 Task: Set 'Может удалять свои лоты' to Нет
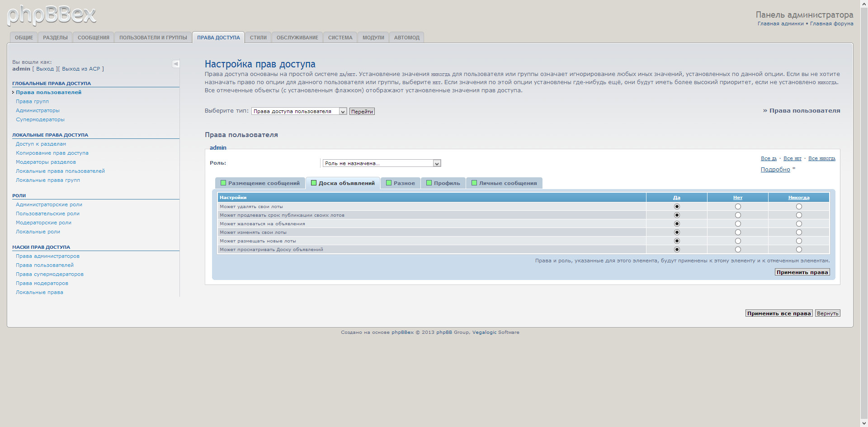click(738, 207)
